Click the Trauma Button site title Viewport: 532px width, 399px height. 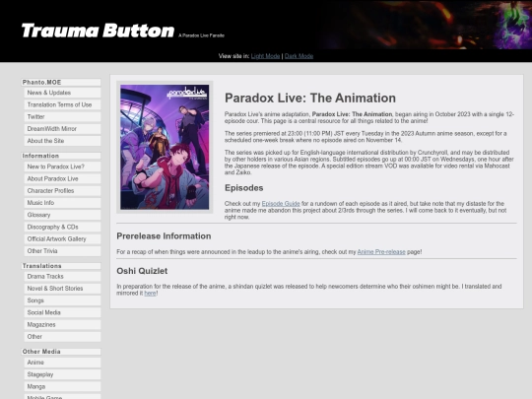click(98, 31)
